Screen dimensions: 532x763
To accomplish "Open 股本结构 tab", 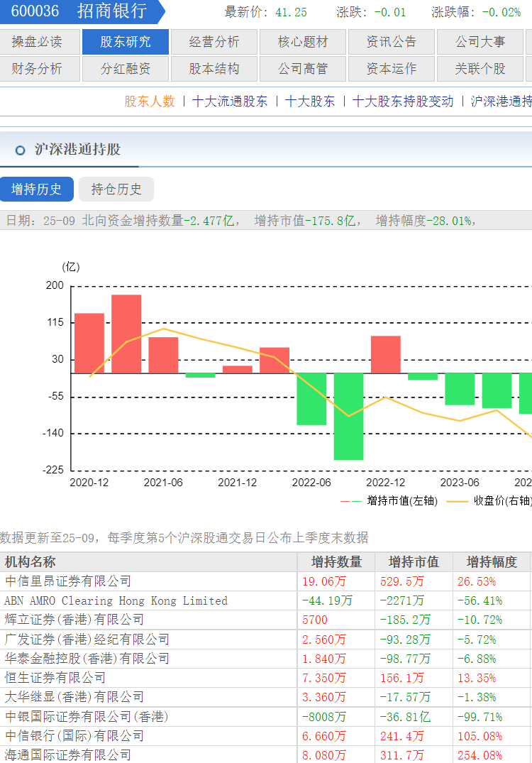I will click(x=214, y=69).
